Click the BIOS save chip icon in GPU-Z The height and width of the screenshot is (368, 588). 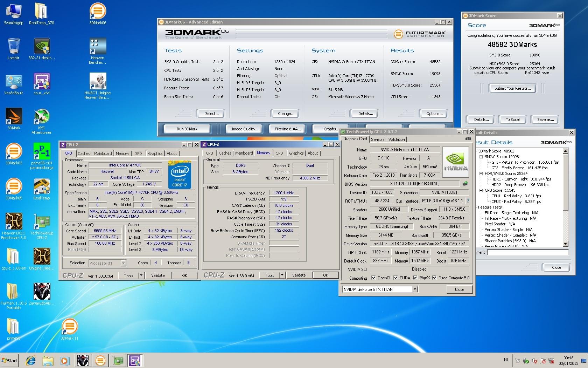(x=465, y=184)
